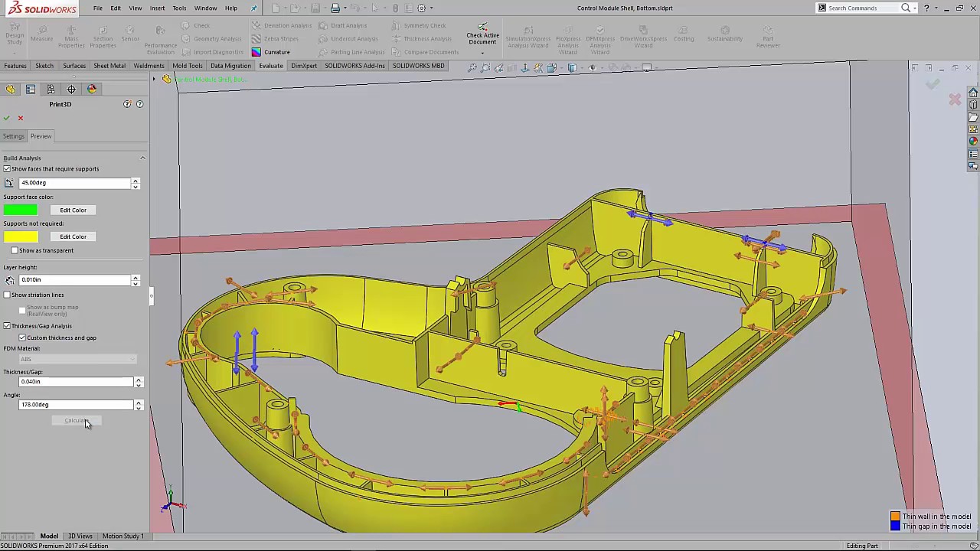Click the Thickness Analysis tool

point(421,38)
